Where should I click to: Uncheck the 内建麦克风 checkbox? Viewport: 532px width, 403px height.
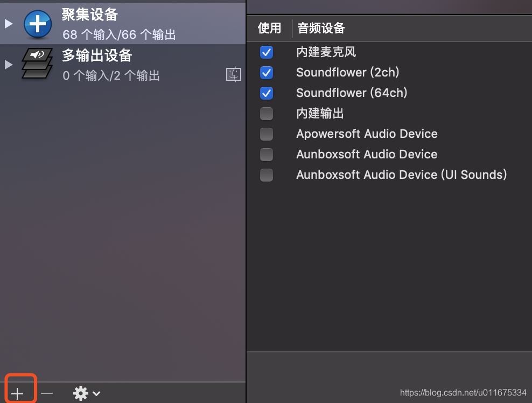(x=267, y=52)
